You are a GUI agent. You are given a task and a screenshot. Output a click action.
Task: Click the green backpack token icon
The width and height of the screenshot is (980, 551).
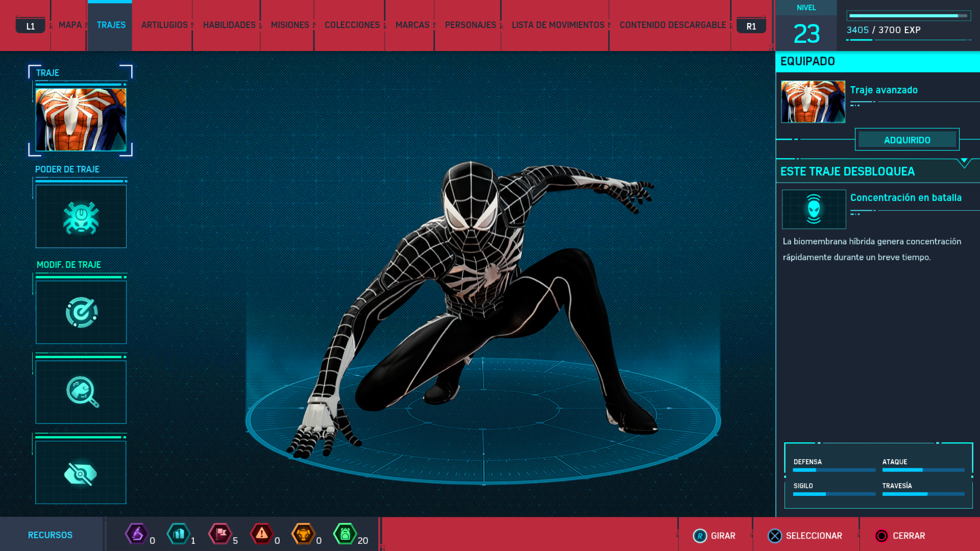coord(345,534)
